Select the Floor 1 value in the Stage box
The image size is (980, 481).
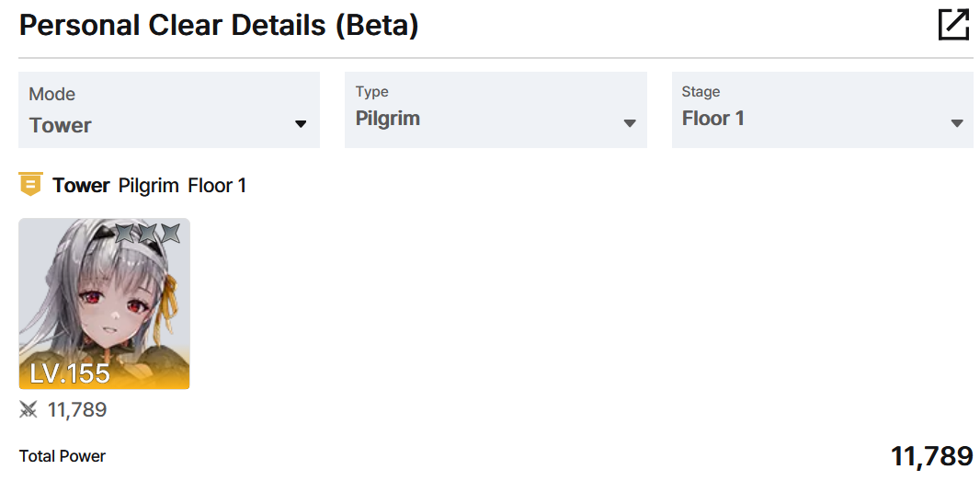(713, 119)
